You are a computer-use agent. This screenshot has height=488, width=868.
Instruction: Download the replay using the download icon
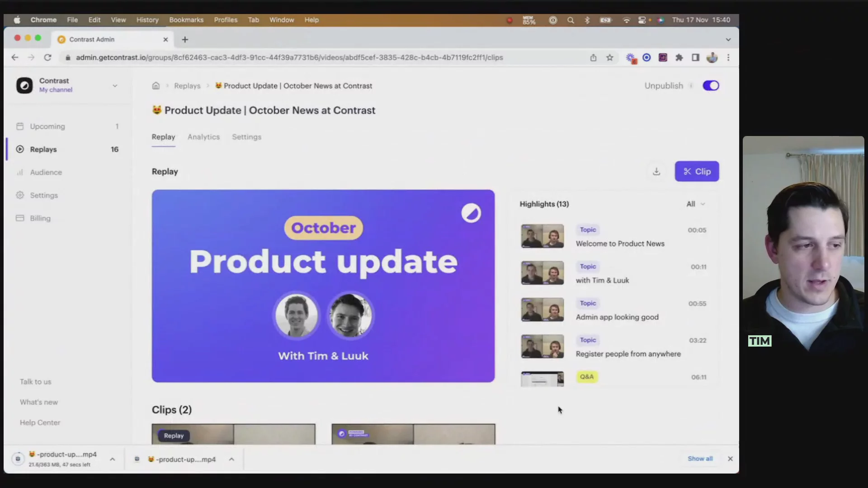click(656, 172)
